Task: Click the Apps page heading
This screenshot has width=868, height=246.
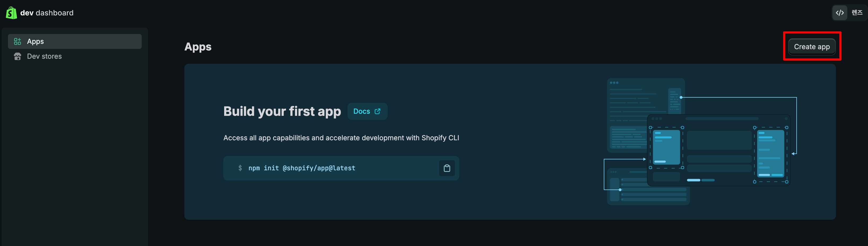Action: coord(198,46)
